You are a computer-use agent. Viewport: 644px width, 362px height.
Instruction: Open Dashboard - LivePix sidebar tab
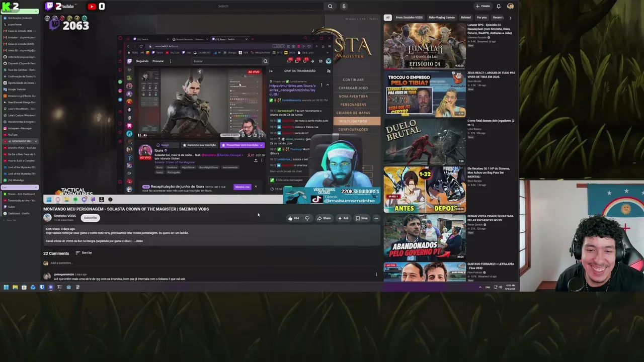pyautogui.click(x=20, y=214)
